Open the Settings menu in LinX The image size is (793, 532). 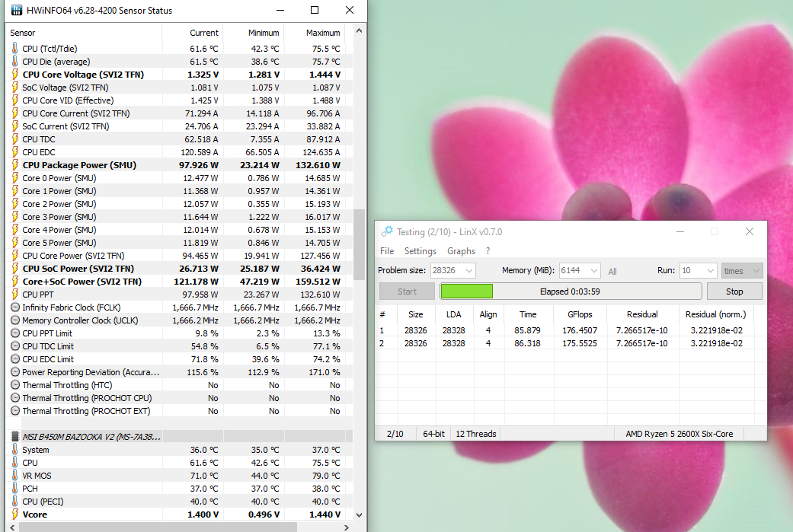click(x=420, y=251)
